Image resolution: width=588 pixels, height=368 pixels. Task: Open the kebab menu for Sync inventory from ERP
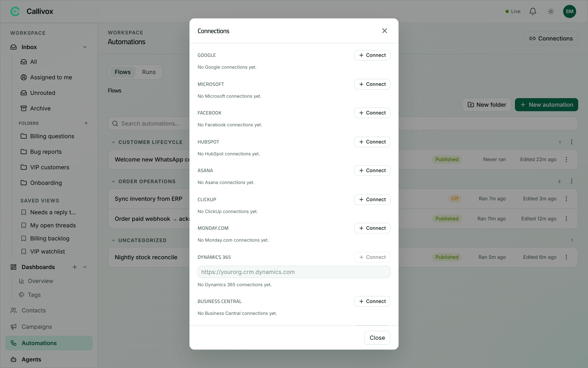pos(566,199)
